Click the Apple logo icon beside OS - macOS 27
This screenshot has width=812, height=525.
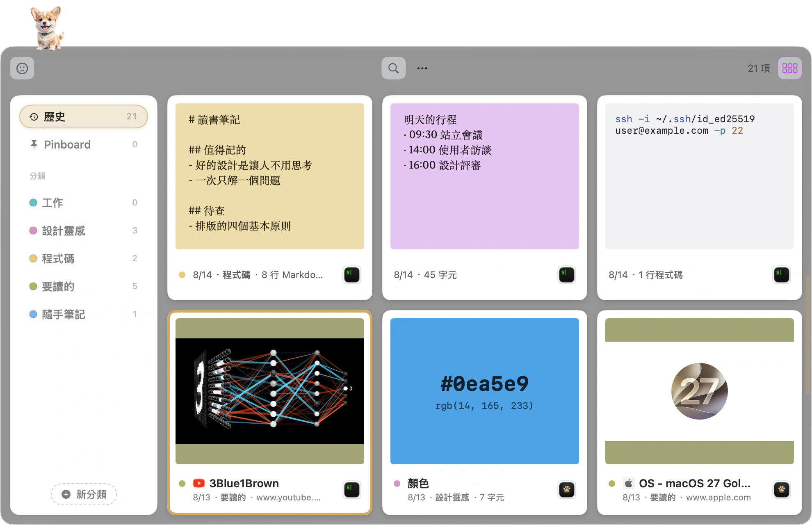629,483
